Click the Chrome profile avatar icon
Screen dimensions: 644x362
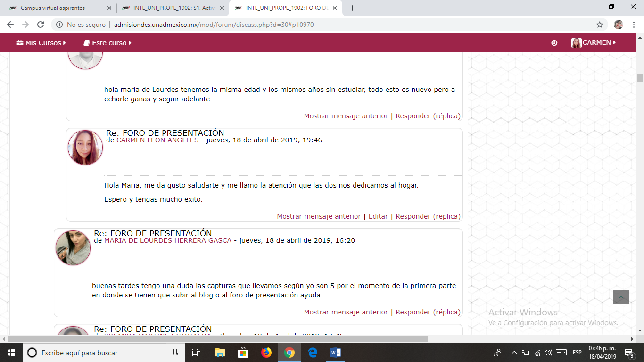(x=619, y=25)
